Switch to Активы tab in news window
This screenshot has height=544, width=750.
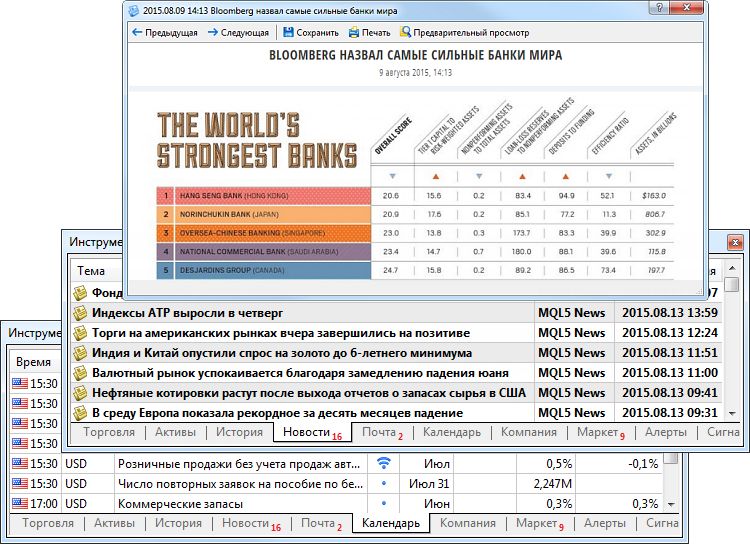pyautogui.click(x=175, y=432)
